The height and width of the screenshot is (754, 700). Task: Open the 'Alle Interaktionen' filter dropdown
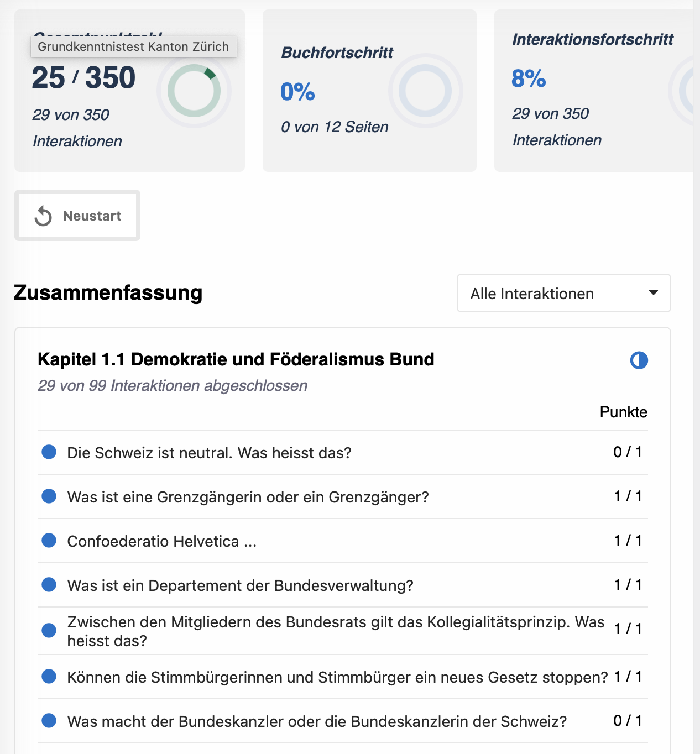coord(563,294)
